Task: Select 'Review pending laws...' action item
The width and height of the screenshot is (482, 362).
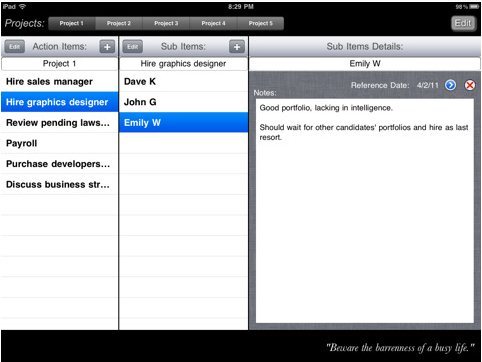Action: (59, 123)
